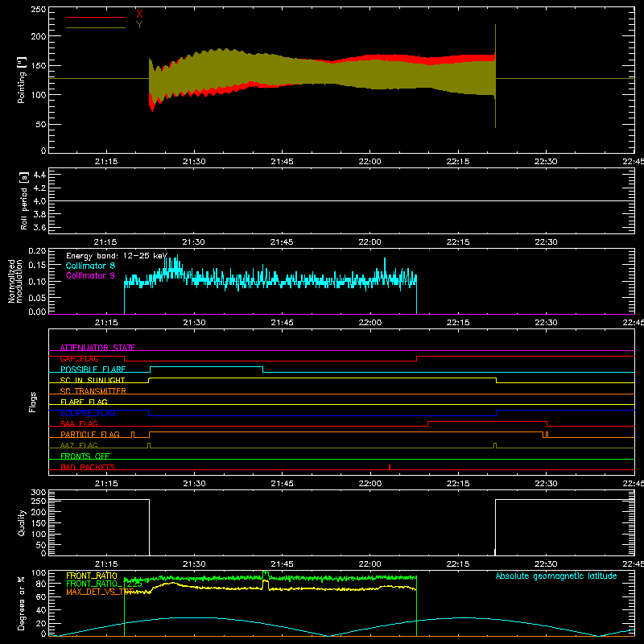This screenshot has height=644, width=644.
Task: Click the PARTICLE_FLAG label
Action: point(90,434)
